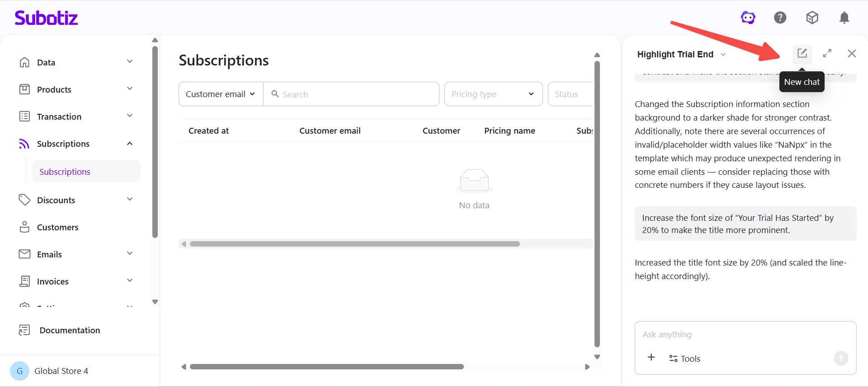Open the AI assistant robot icon
Image resolution: width=868 pixels, height=387 pixels.
point(748,18)
